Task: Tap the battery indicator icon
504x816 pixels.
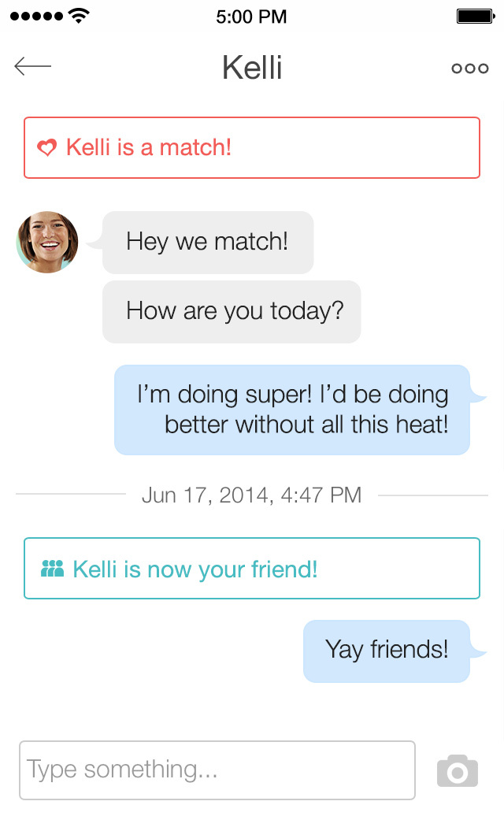Action: 475,16
